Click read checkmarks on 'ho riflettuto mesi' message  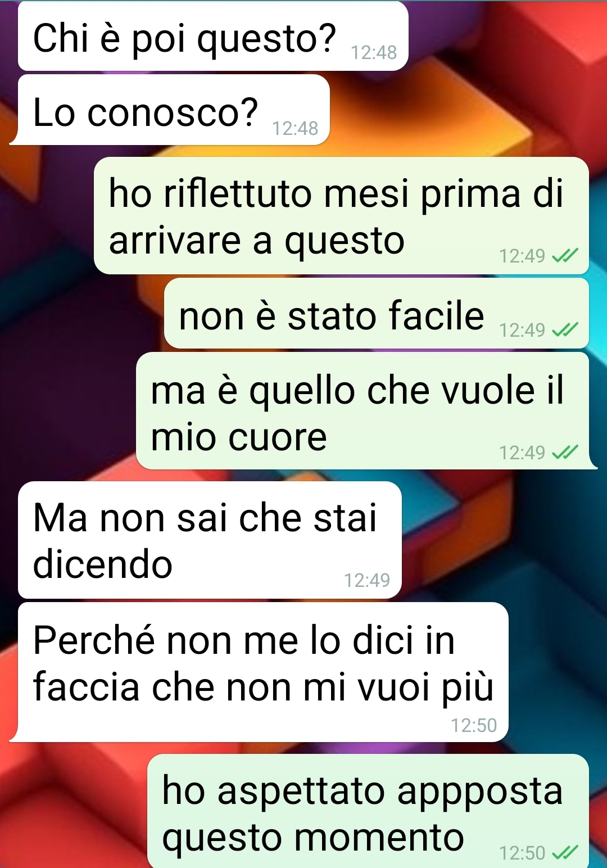pyautogui.click(x=565, y=256)
